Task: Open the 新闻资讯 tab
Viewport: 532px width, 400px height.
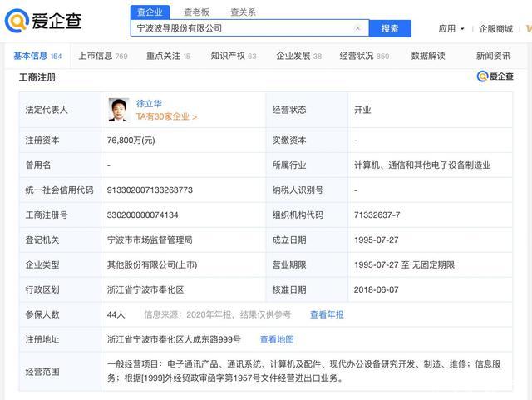Action: click(x=493, y=56)
